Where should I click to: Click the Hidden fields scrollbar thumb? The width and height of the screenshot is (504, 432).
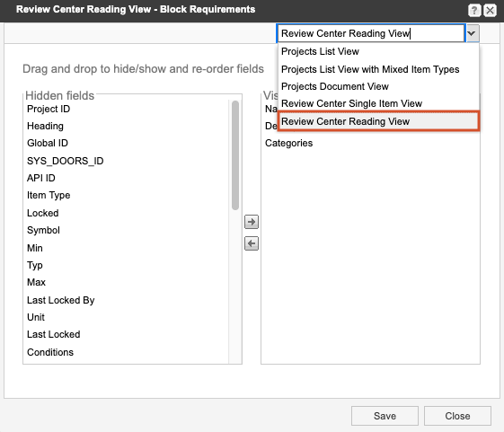[x=235, y=155]
